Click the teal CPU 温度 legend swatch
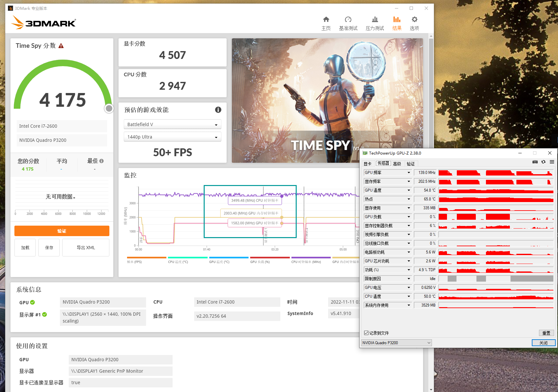558x392 pixels. point(188,258)
